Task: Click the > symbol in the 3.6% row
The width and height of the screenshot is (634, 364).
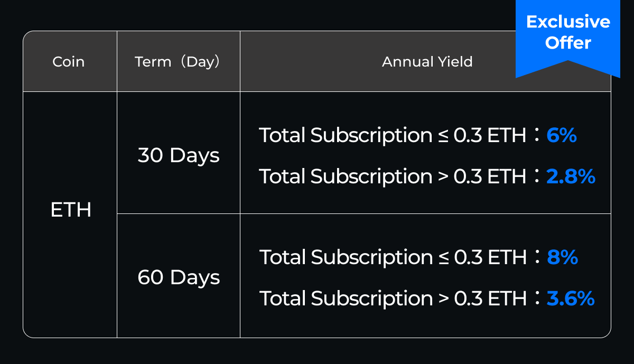Action: (443, 299)
